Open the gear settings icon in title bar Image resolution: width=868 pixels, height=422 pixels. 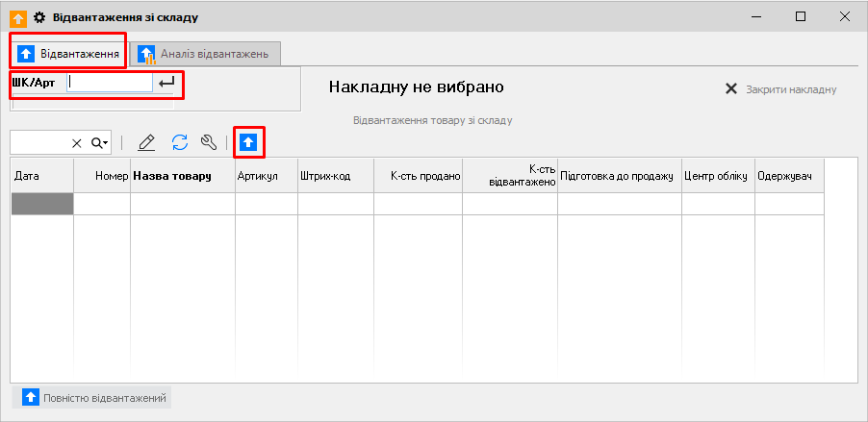38,17
